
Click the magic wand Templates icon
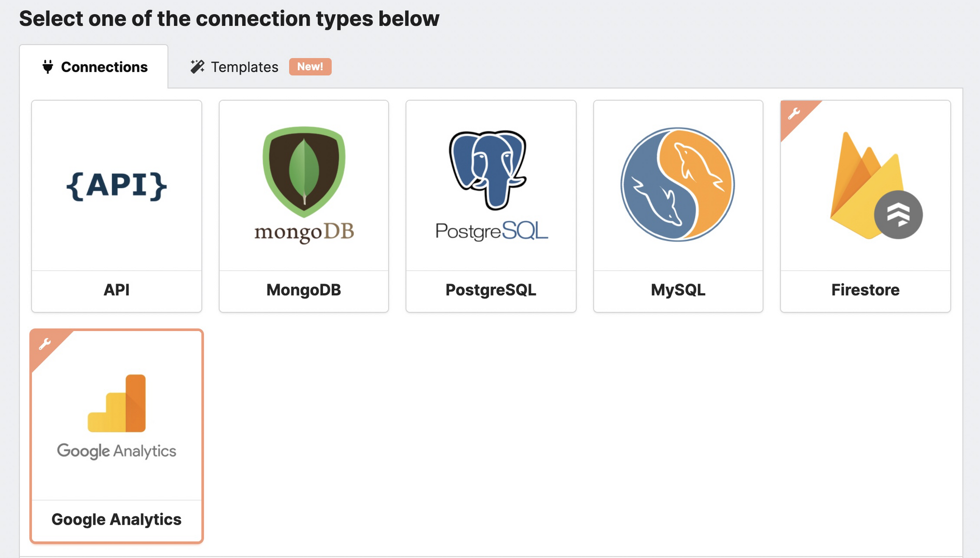pyautogui.click(x=197, y=67)
